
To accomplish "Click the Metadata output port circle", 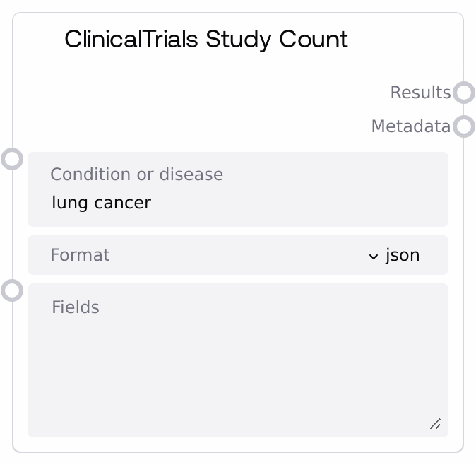I will (x=463, y=126).
